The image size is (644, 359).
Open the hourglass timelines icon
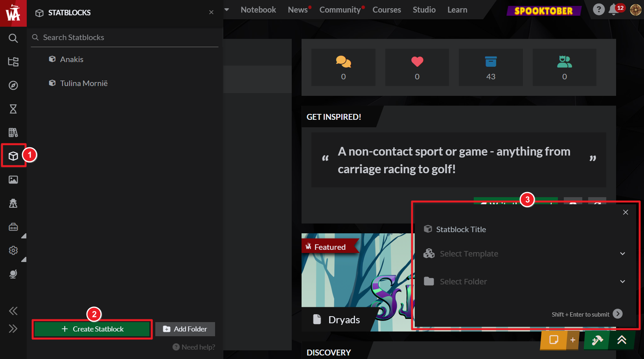pos(13,109)
